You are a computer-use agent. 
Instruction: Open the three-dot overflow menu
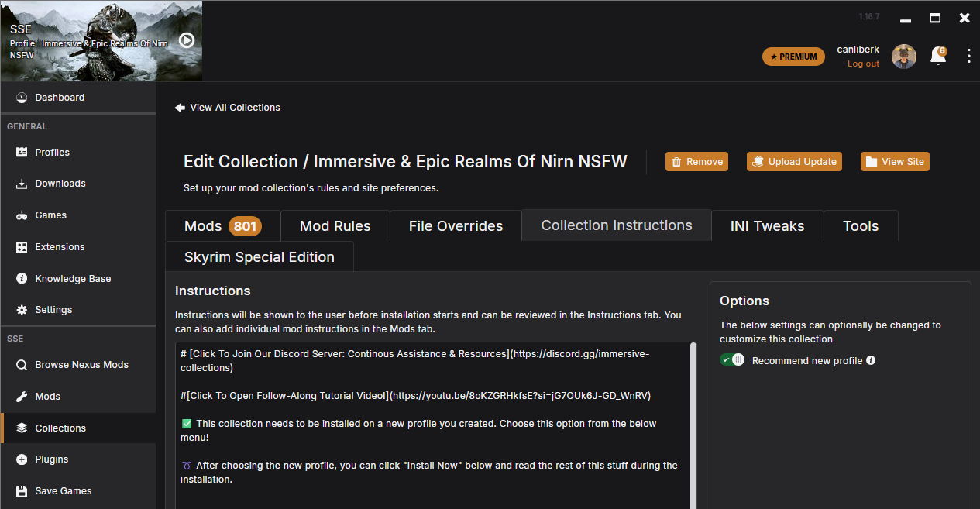click(968, 56)
